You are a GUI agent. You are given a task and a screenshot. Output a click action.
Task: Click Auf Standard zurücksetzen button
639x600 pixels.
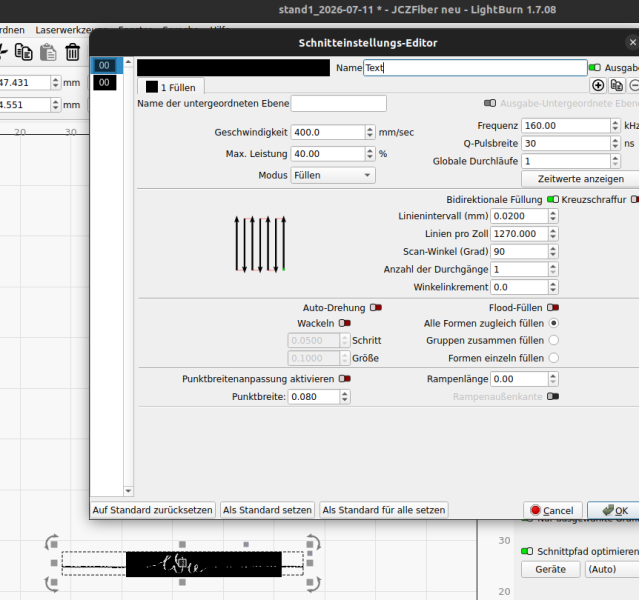(x=152, y=510)
